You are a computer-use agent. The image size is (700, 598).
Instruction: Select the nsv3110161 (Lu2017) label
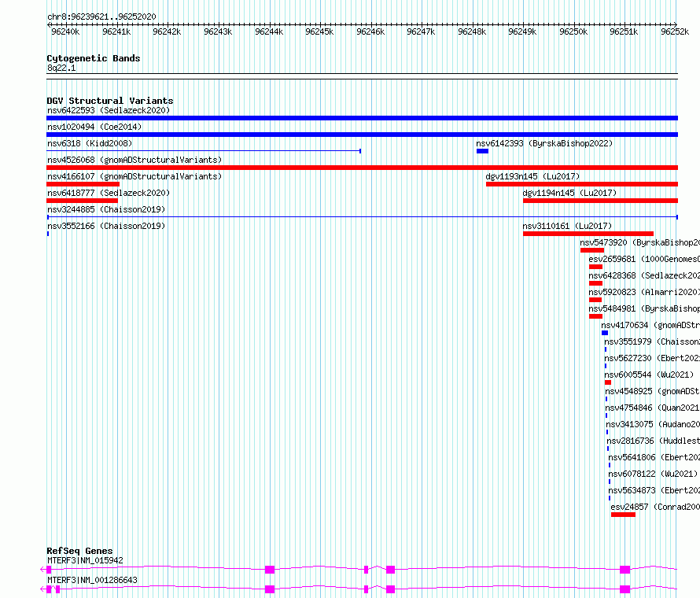(x=567, y=226)
